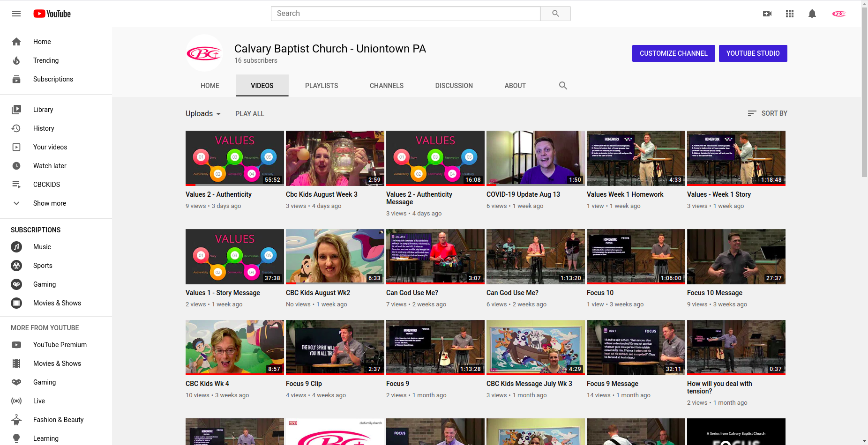Switch to the Channels tab

(387, 86)
